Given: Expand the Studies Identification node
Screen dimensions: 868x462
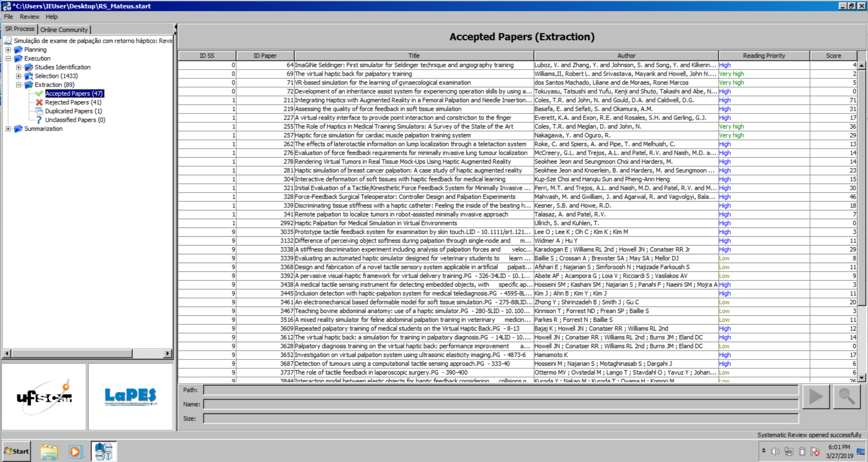Looking at the screenshot, I should click(x=18, y=67).
